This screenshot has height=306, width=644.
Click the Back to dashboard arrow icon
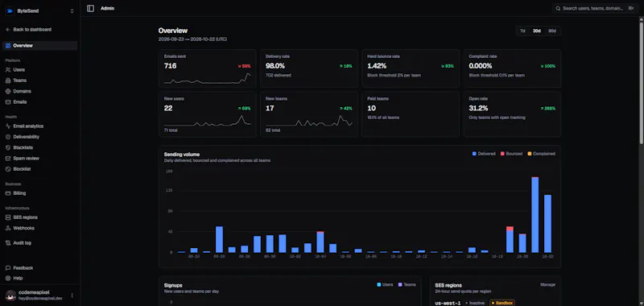point(8,30)
